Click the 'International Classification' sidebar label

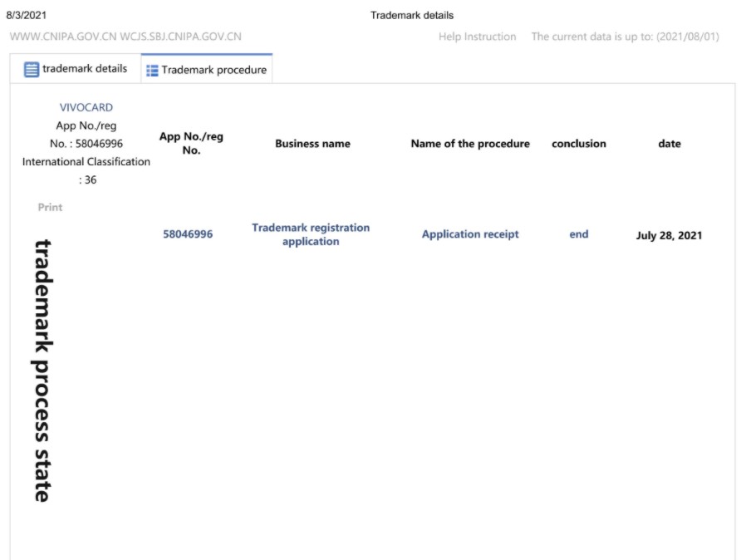(x=86, y=162)
